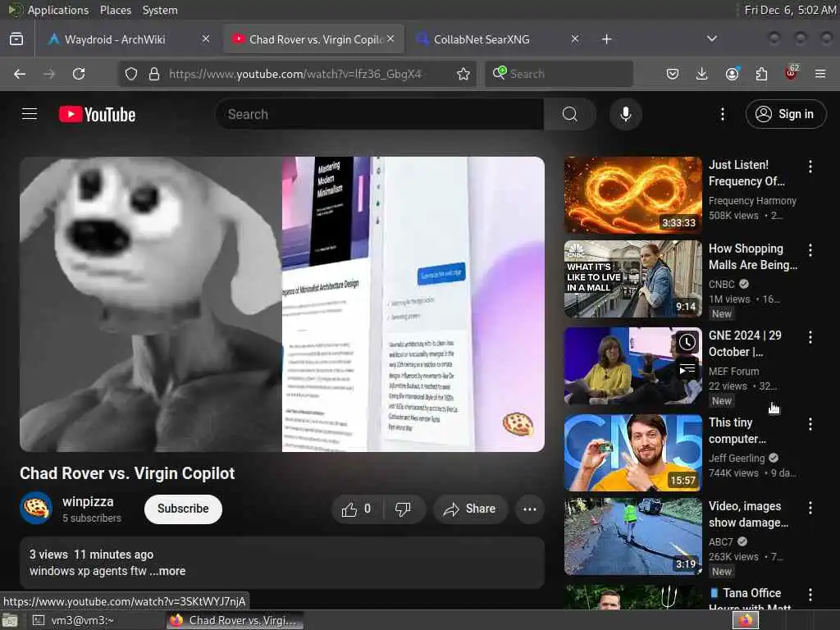
Task: Open Firefox View icon at tab bar
Action: 16,39
